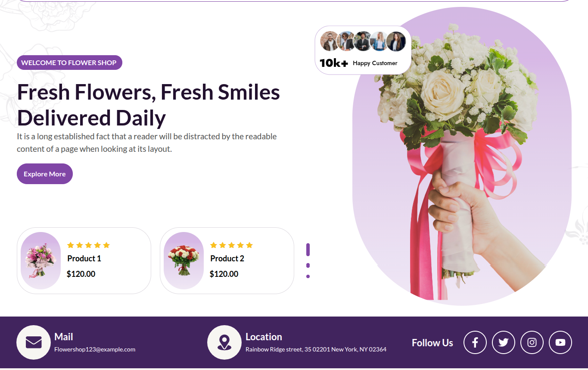Click the Product 2 title

227,259
